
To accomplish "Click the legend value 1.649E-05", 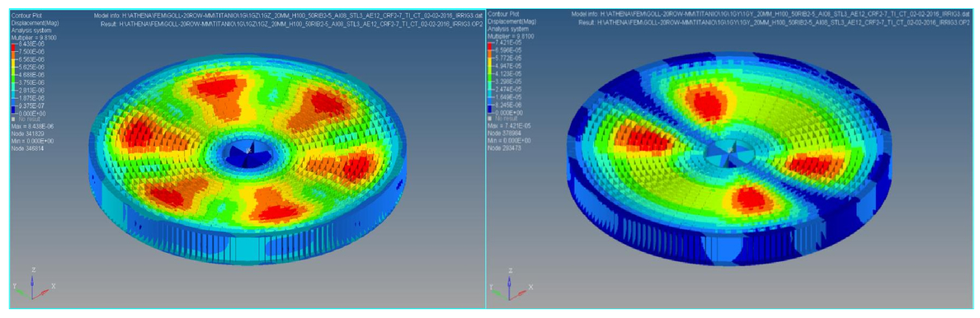I will (x=509, y=97).
